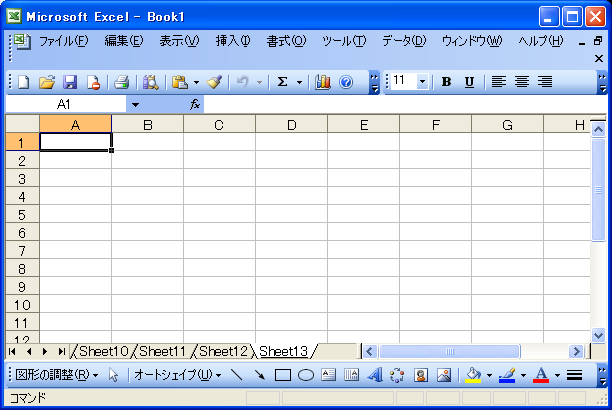612x410 pixels.
Task: Insert a horizontal text box
Action: [x=328, y=375]
